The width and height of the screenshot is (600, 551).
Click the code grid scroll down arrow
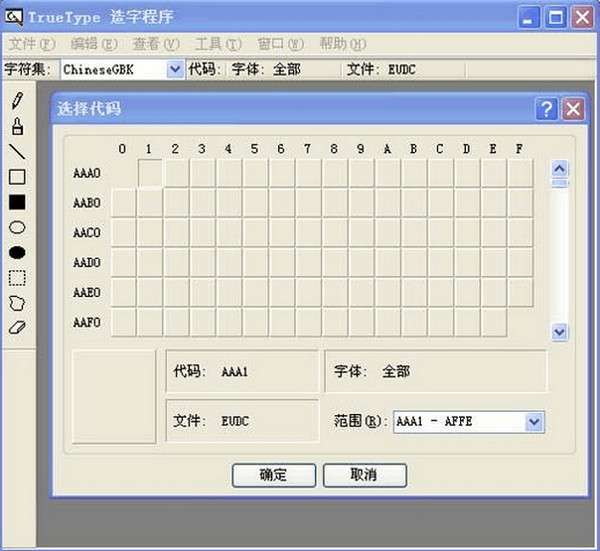559,332
